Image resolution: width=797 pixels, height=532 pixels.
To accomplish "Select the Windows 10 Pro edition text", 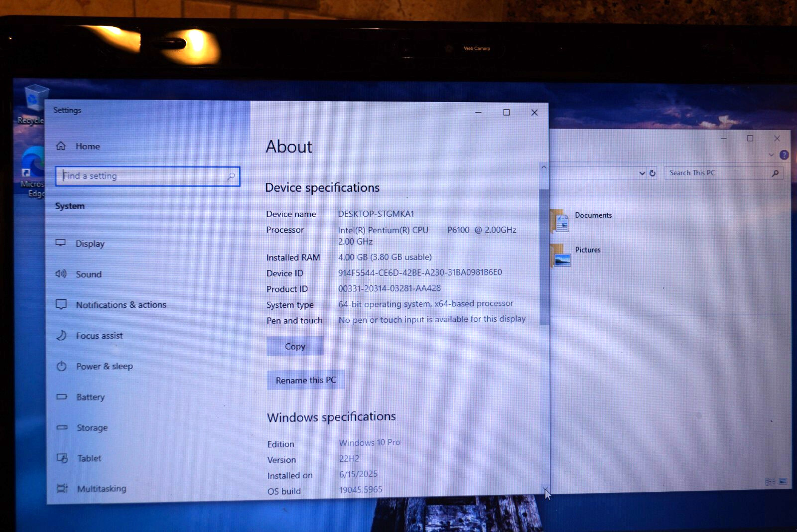I will coord(370,442).
